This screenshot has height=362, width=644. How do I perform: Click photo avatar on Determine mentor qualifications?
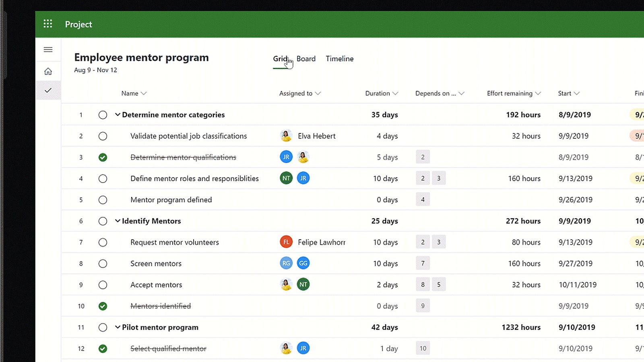(x=303, y=157)
